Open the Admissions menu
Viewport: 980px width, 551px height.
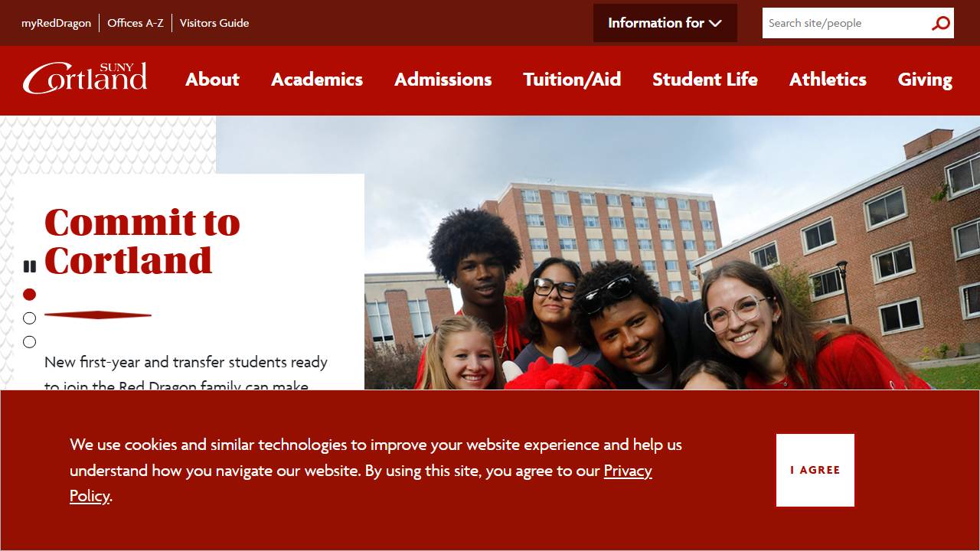[443, 80]
